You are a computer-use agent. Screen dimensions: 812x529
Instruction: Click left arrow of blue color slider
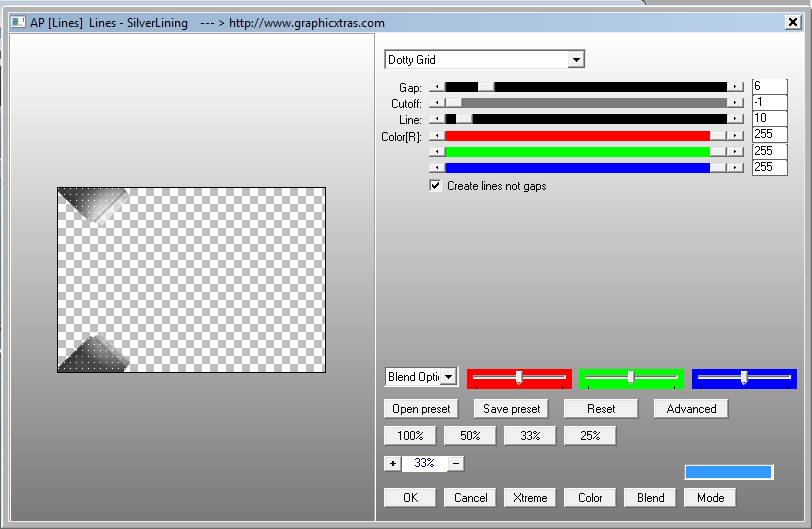436,167
